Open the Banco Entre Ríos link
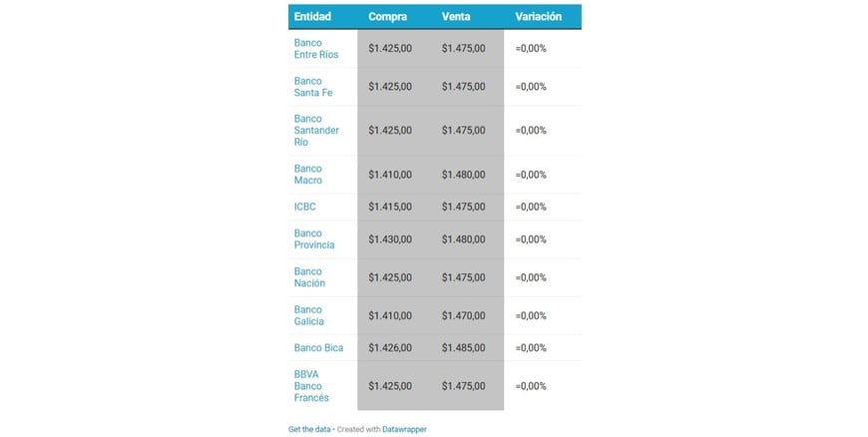The width and height of the screenshot is (868, 437). [315, 48]
